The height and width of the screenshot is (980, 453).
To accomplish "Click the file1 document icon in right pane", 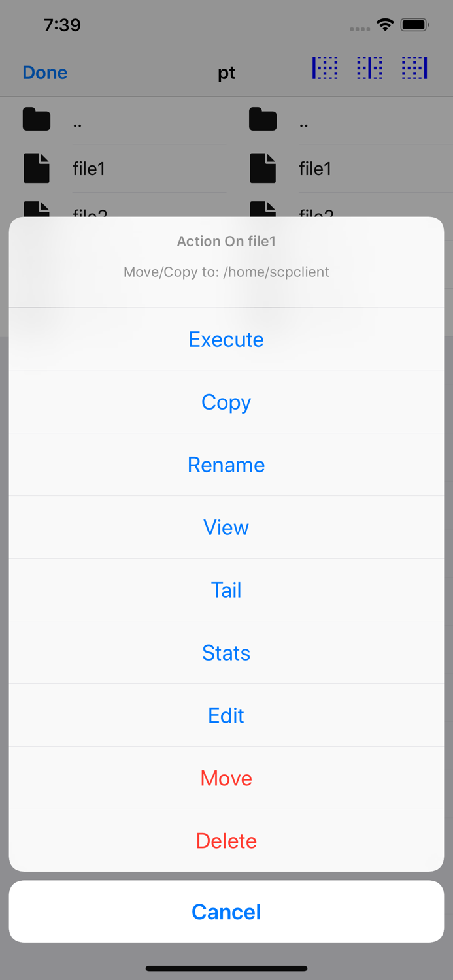I will point(263,169).
